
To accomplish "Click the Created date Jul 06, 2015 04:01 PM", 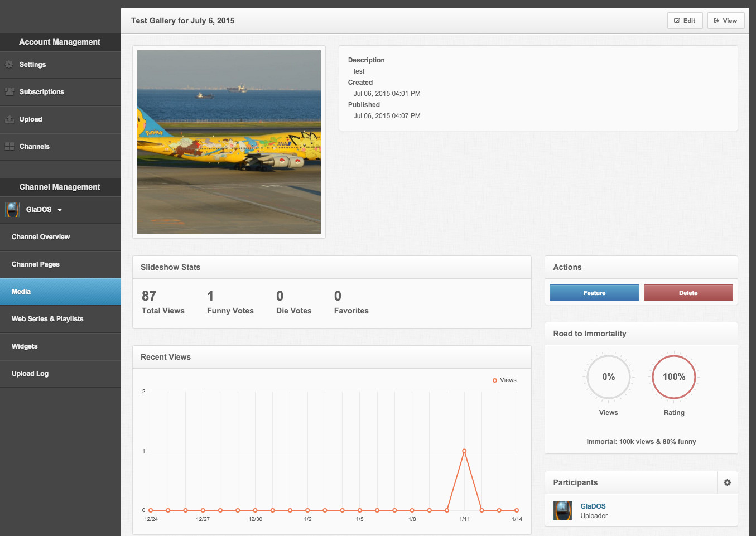I will 387,94.
